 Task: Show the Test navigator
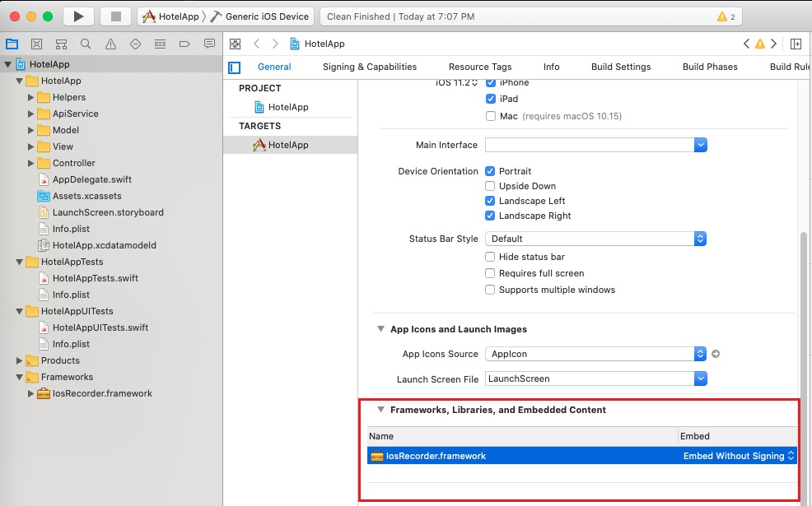pos(135,44)
